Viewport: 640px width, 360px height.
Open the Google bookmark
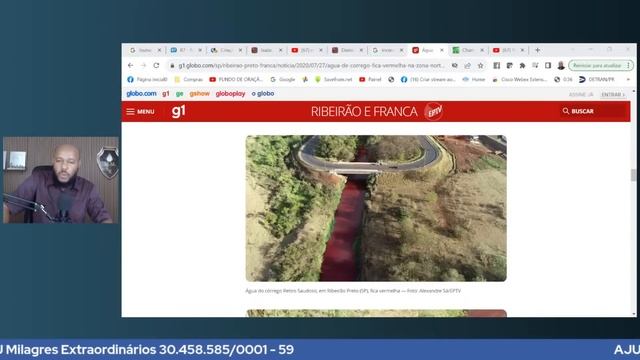pyautogui.click(x=282, y=80)
